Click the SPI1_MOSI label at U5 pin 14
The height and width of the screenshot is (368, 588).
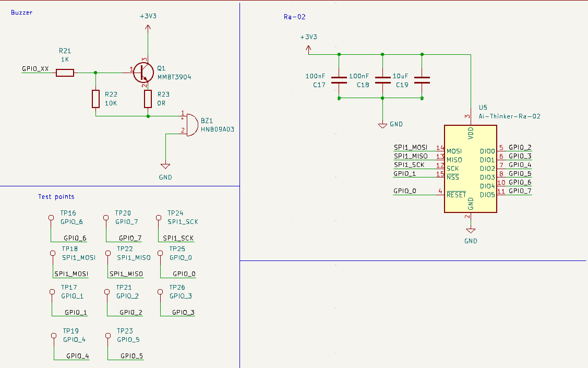411,147
